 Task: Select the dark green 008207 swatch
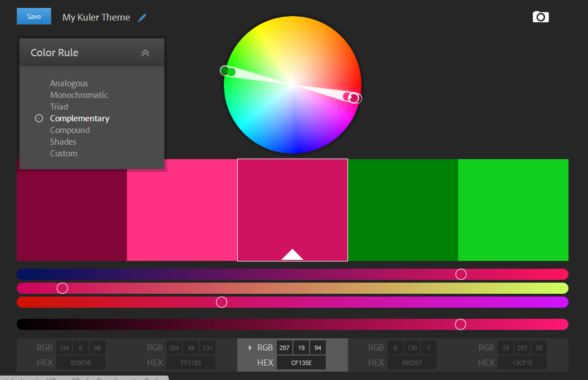[x=403, y=210]
